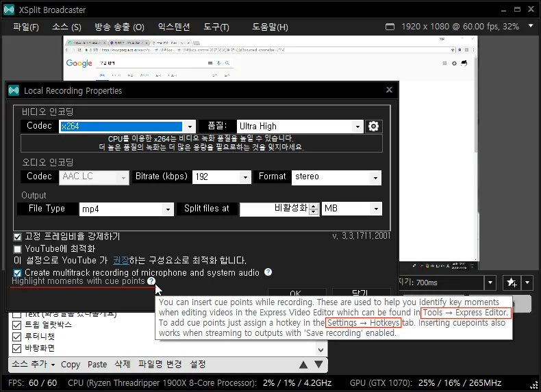Click the OK button

pos(297,292)
